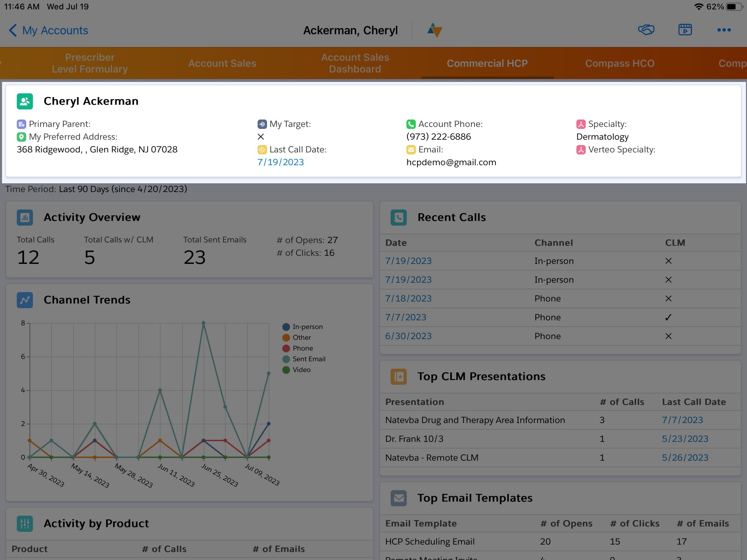Open the Prescriber Level Formulary tab

click(x=89, y=63)
